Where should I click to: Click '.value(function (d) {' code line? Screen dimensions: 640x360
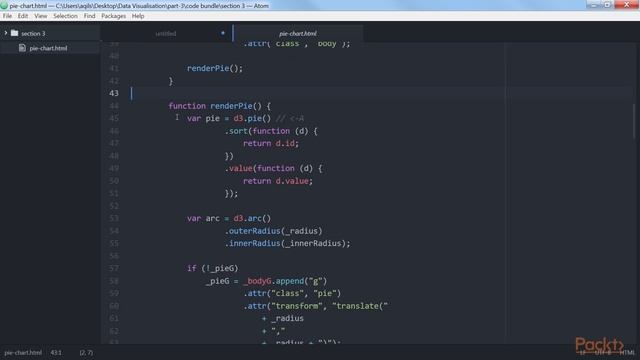[273, 169]
